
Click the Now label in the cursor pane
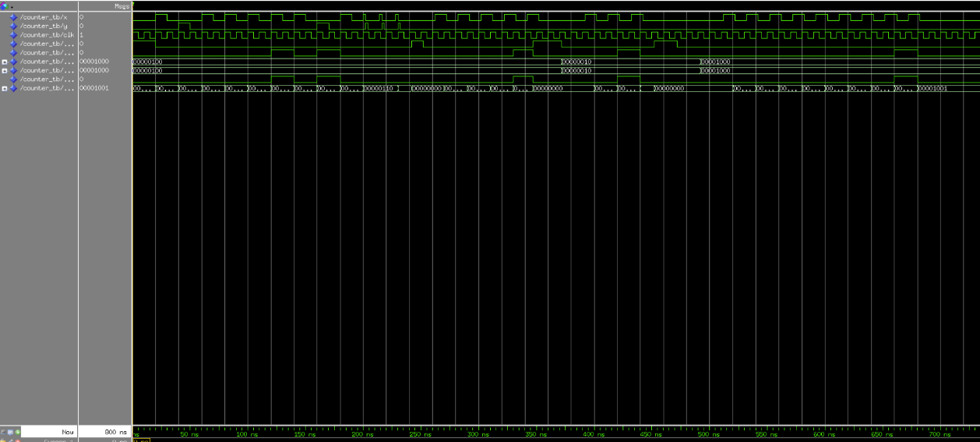(68, 432)
